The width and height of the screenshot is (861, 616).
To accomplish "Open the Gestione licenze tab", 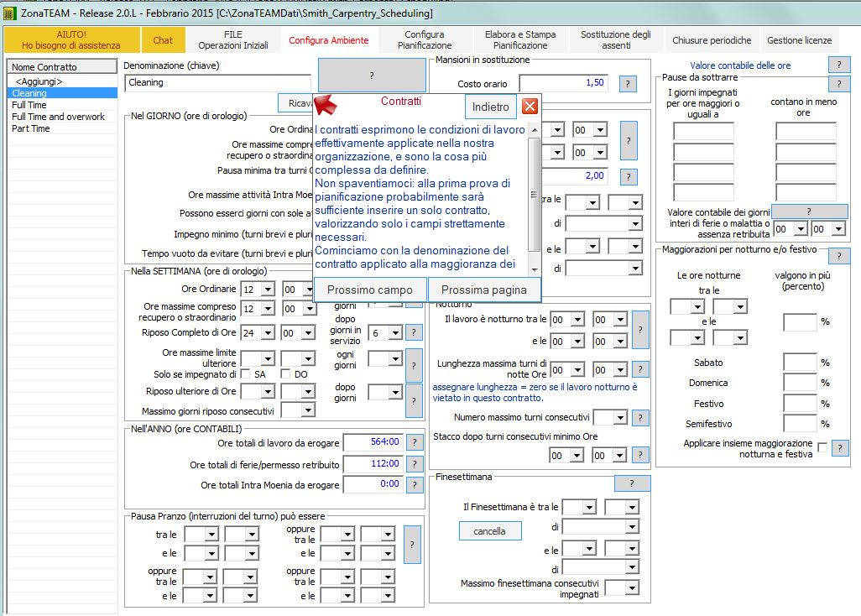I will point(799,40).
